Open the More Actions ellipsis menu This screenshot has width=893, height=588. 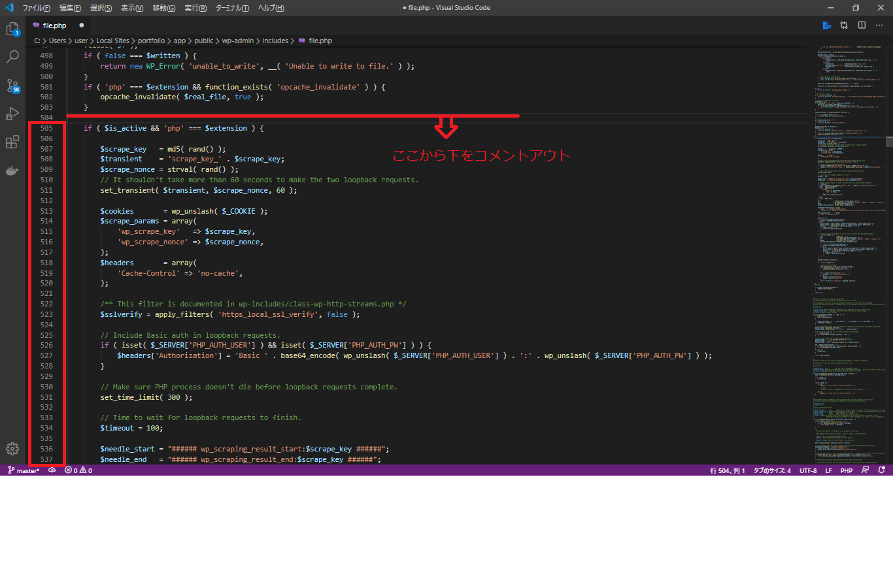[879, 25]
